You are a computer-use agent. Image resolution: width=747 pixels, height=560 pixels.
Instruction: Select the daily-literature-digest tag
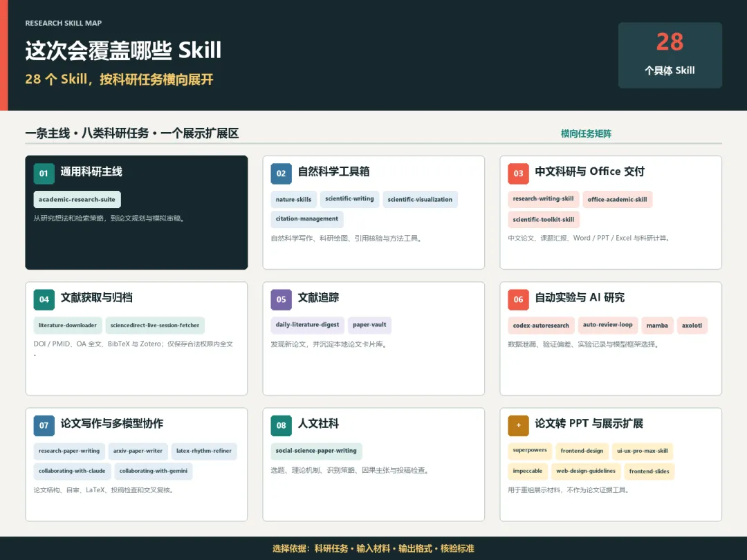pyautogui.click(x=307, y=325)
